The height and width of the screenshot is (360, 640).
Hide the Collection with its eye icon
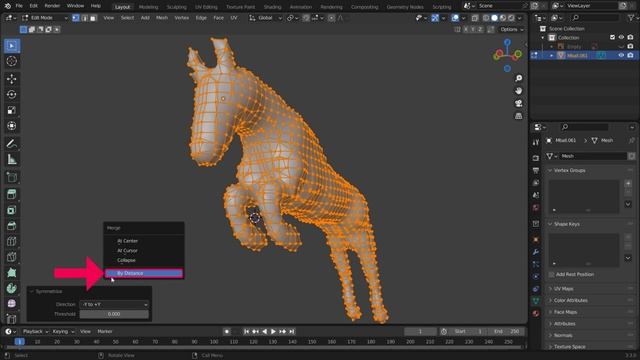pos(621,38)
